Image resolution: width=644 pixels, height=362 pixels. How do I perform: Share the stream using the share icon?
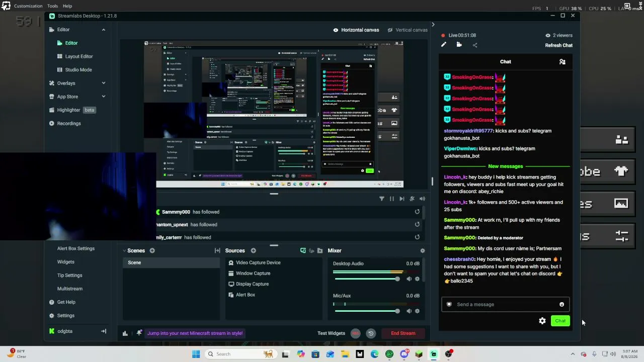tap(475, 45)
